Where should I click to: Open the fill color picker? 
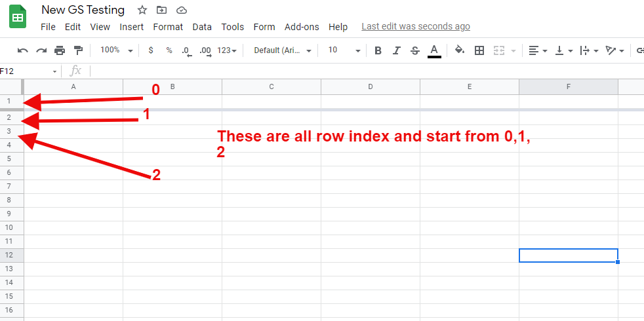[x=460, y=50]
